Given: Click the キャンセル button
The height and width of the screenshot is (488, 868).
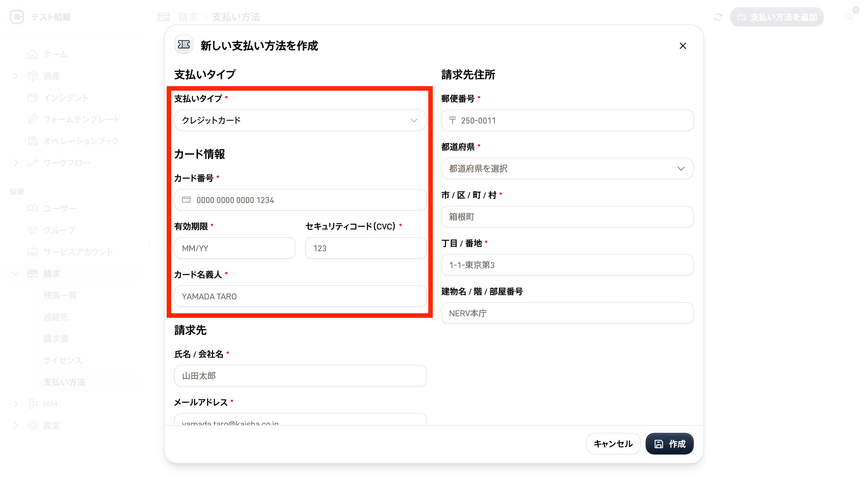Looking at the screenshot, I should 613,443.
